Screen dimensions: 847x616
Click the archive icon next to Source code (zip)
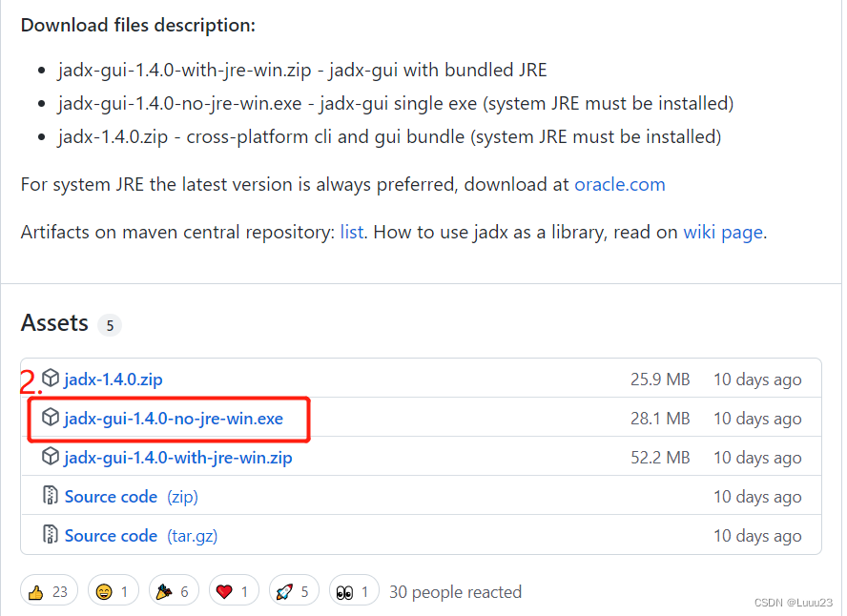50,496
